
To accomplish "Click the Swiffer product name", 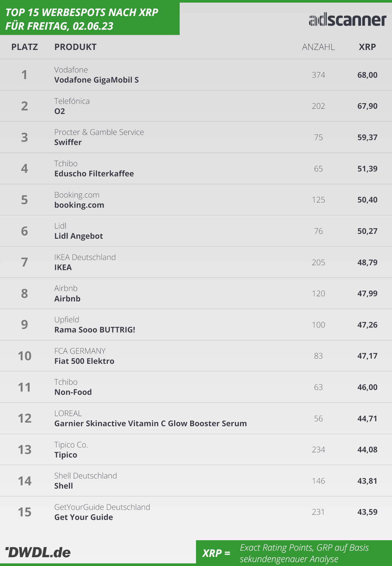I will 68,142.
